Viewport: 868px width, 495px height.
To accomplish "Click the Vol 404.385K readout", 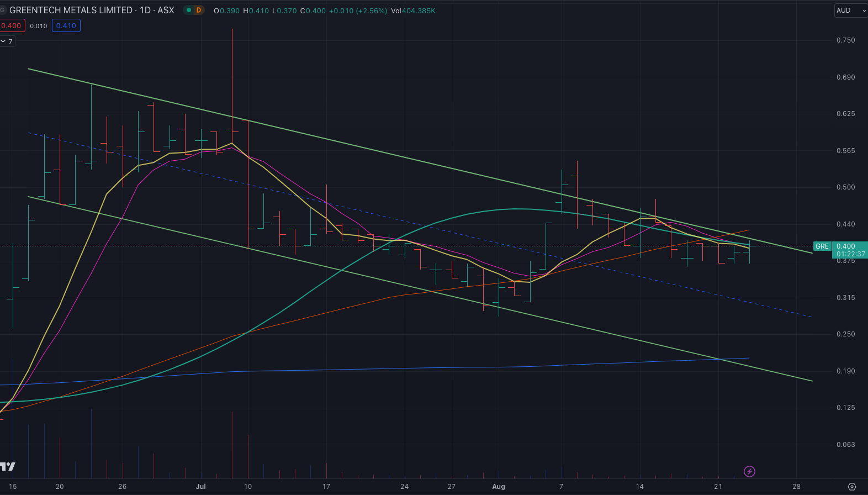I will (413, 10).
